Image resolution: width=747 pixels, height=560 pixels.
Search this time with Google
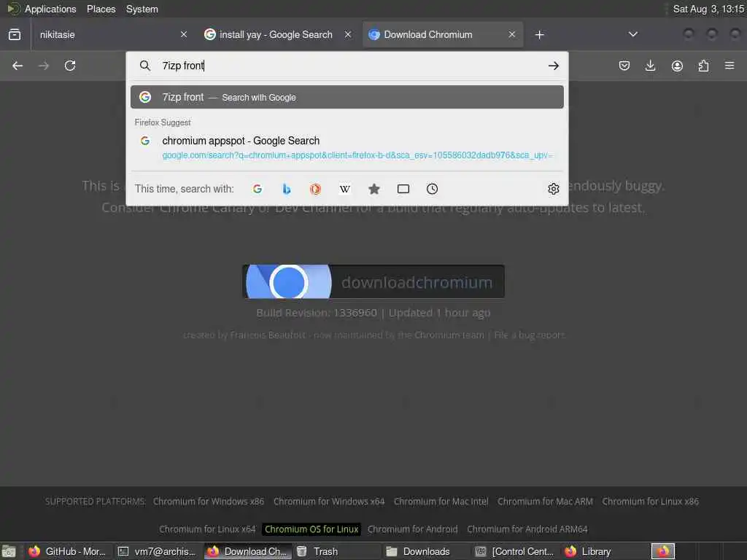pyautogui.click(x=258, y=189)
